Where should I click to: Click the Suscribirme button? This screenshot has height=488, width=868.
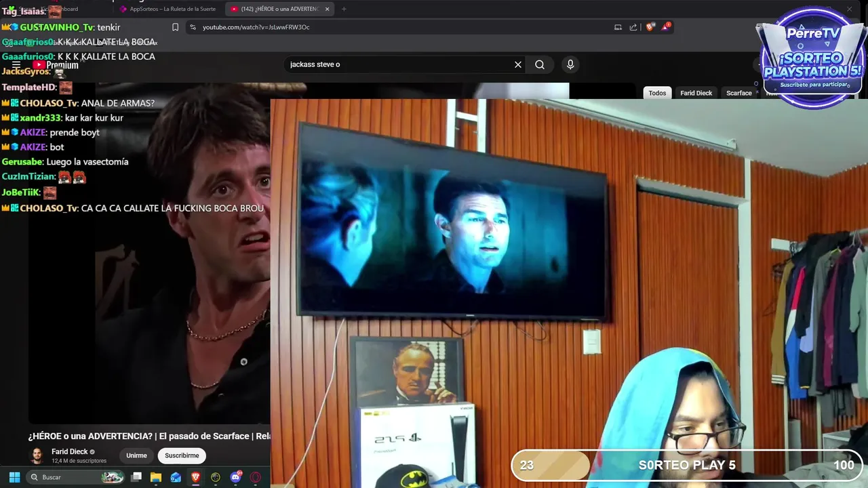[x=182, y=455]
